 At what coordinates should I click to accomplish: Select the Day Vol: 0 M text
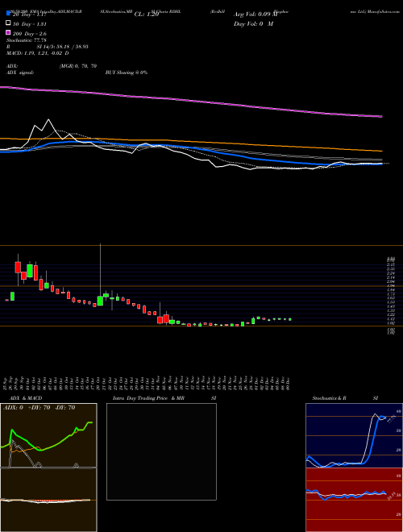254,23
